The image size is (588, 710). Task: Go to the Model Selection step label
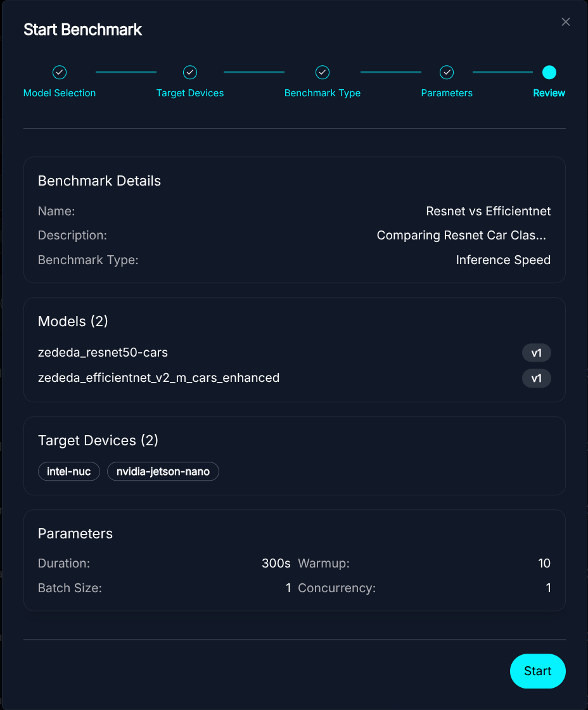point(60,93)
